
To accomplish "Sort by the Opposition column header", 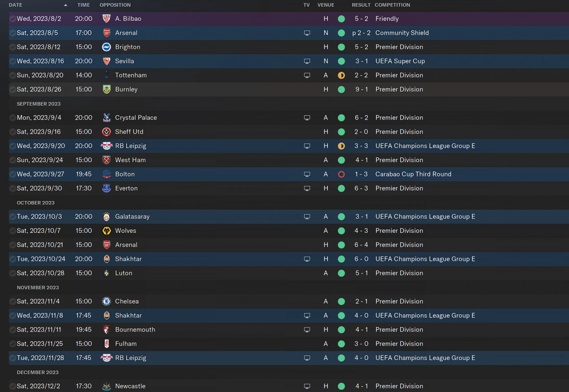I will click(x=115, y=5).
